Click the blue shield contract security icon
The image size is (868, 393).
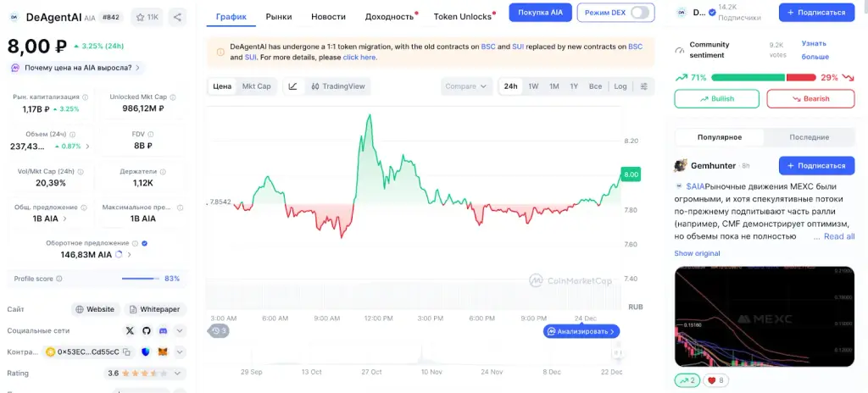pyautogui.click(x=146, y=352)
